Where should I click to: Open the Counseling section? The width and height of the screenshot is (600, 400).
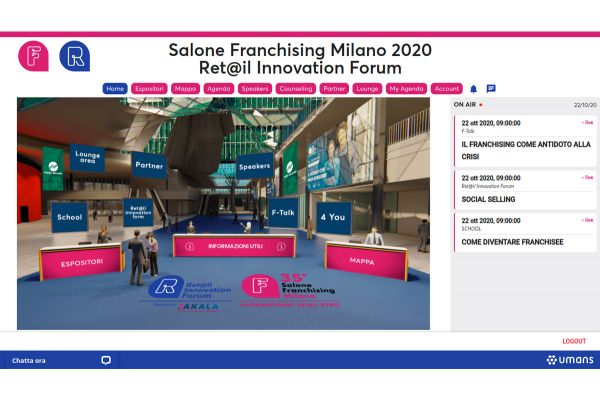(295, 89)
